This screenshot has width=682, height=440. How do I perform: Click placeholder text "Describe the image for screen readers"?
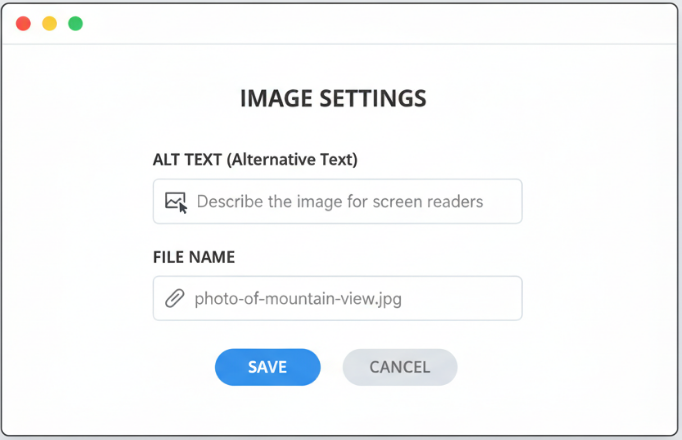click(340, 202)
